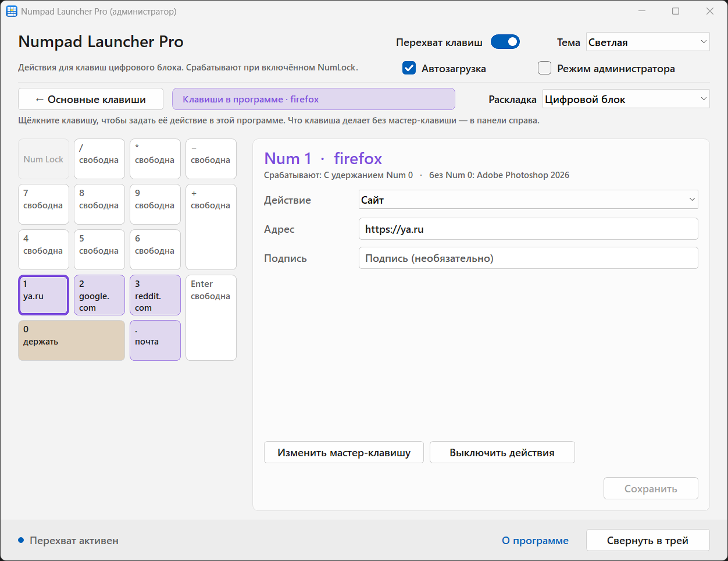Image resolution: width=728 pixels, height=561 pixels.
Task: Open the Тема dropdown showing Светлая
Action: 648,42
